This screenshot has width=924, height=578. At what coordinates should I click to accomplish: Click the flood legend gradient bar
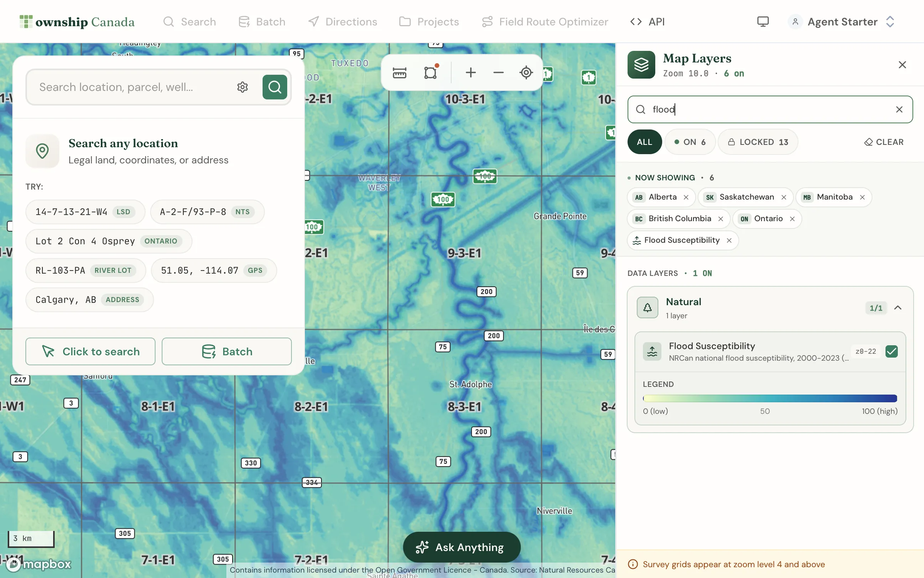(770, 398)
